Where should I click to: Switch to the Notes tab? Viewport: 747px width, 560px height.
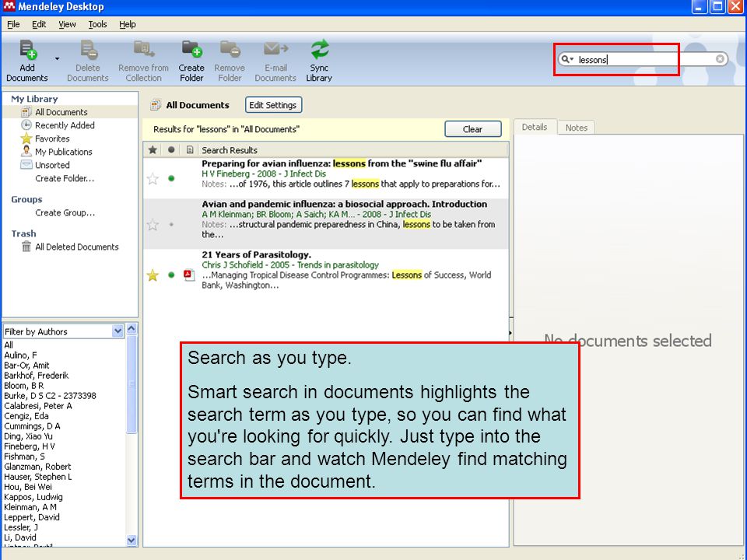coord(577,128)
